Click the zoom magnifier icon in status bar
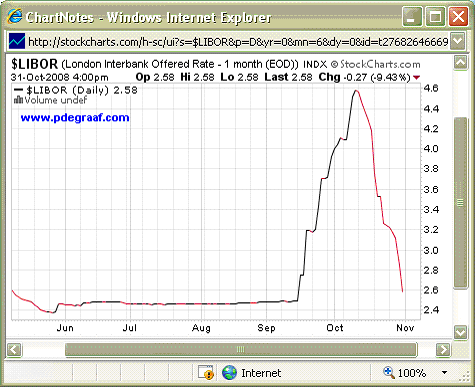 point(389,372)
